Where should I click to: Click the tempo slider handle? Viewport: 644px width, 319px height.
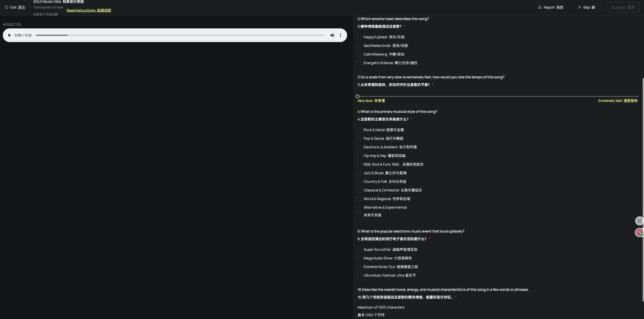[x=357, y=96]
